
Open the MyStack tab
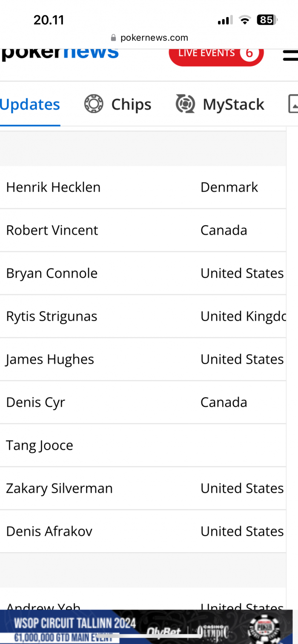pyautogui.click(x=220, y=104)
